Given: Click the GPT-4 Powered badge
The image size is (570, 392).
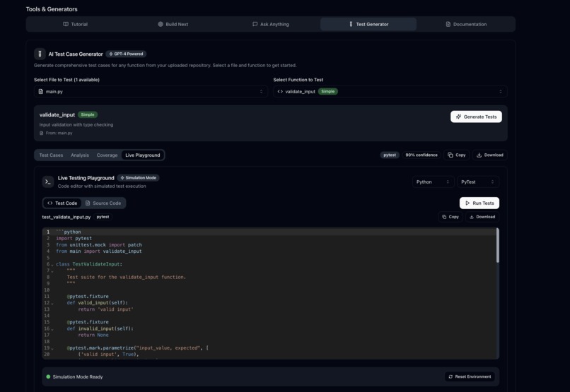Looking at the screenshot, I should (126, 54).
